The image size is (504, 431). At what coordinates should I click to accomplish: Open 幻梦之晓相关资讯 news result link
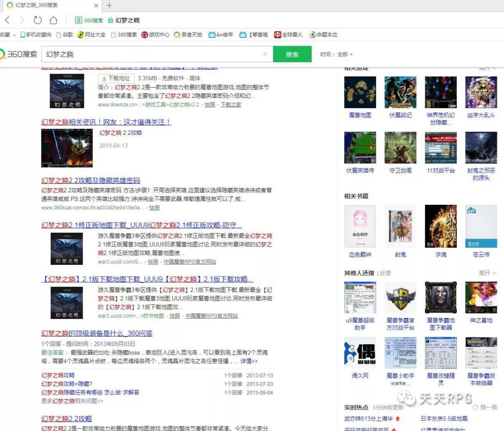coord(106,122)
